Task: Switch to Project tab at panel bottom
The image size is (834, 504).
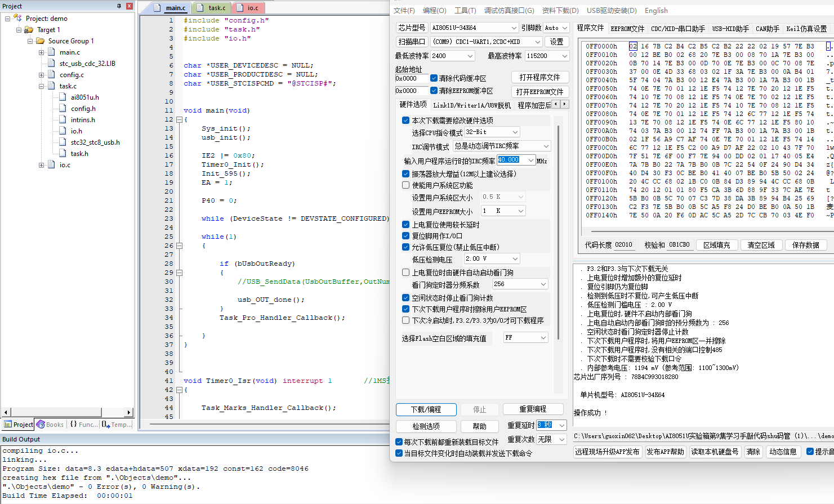Action: [x=19, y=425]
